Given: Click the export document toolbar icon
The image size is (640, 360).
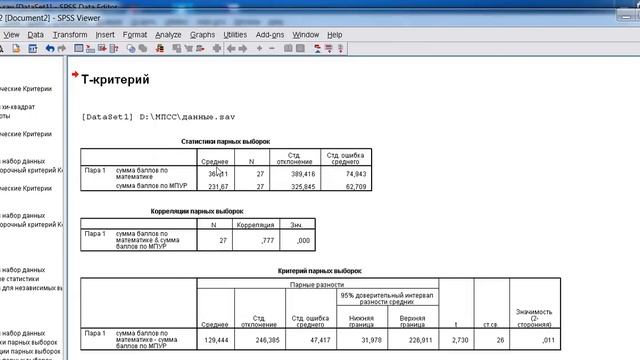Looking at the screenshot, I should click(x=16, y=49).
